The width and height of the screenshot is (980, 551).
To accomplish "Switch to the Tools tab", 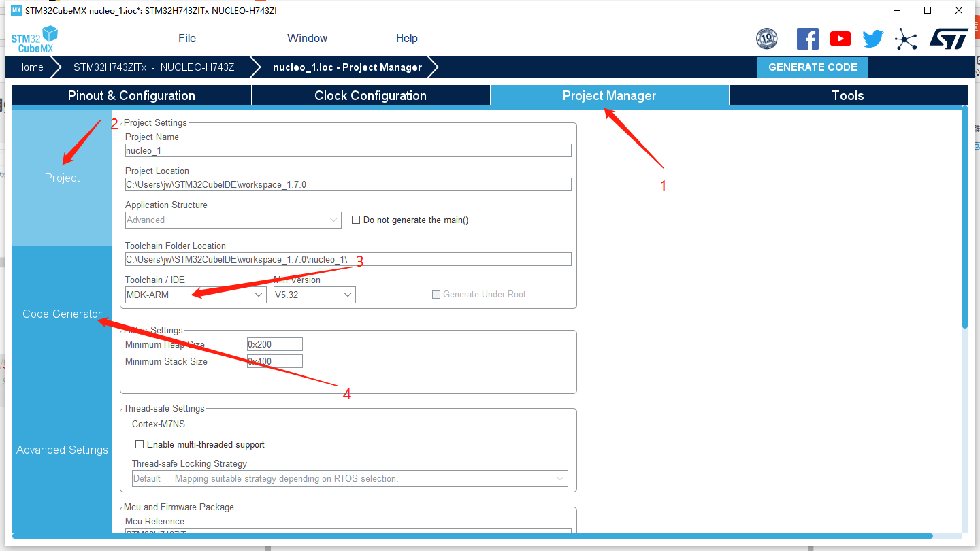I will [848, 96].
